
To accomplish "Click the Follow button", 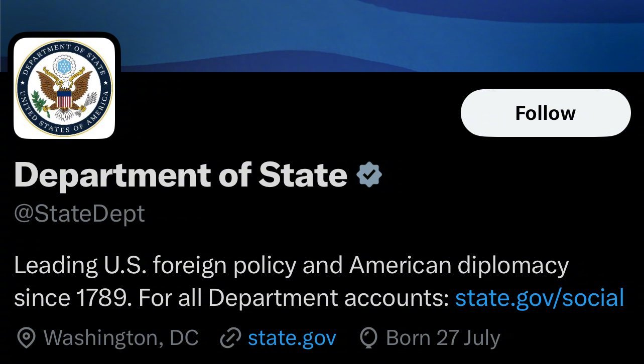I will click(545, 113).
